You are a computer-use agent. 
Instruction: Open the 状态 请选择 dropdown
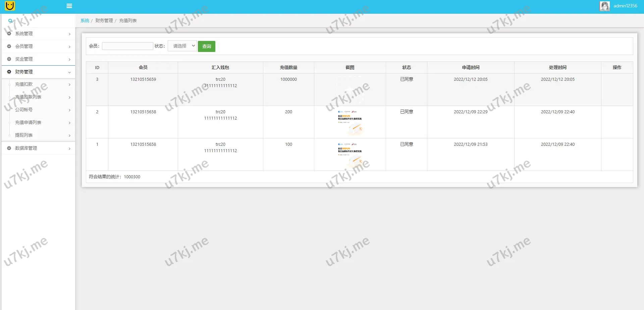(x=182, y=46)
